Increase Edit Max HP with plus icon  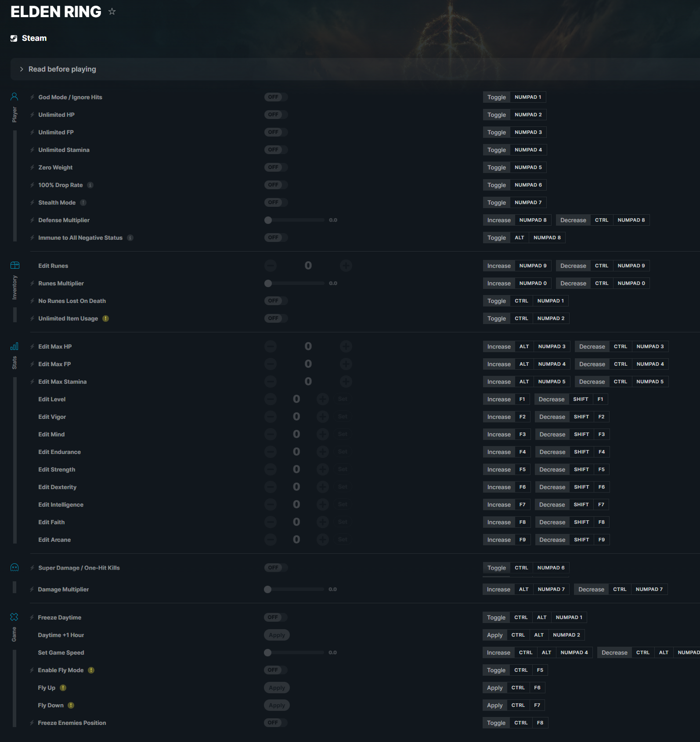(x=346, y=346)
